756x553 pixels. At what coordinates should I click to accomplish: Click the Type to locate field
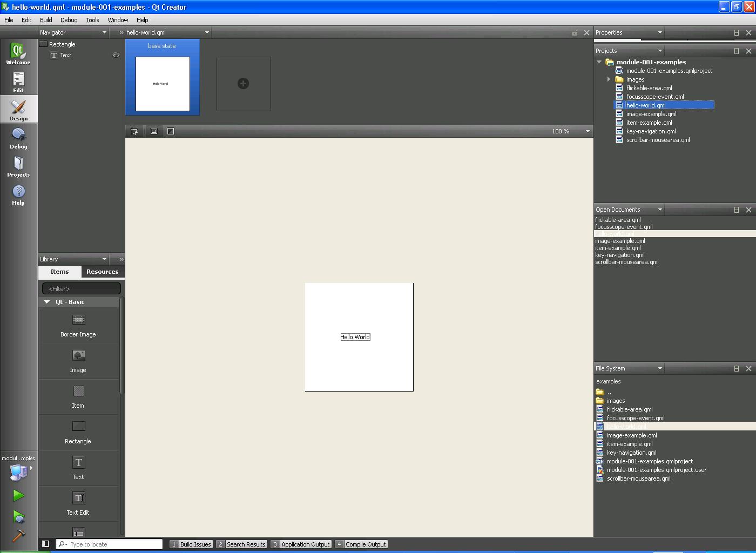114,544
